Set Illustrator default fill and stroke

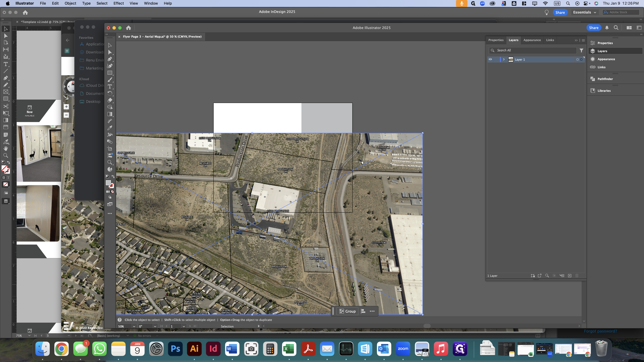tap(107, 177)
